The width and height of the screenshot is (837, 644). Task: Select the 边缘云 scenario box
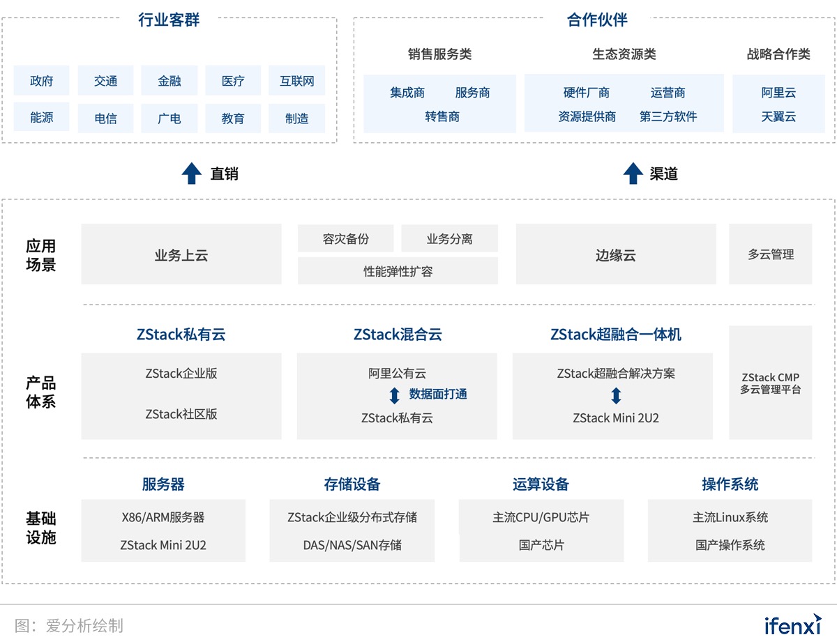pyautogui.click(x=616, y=254)
